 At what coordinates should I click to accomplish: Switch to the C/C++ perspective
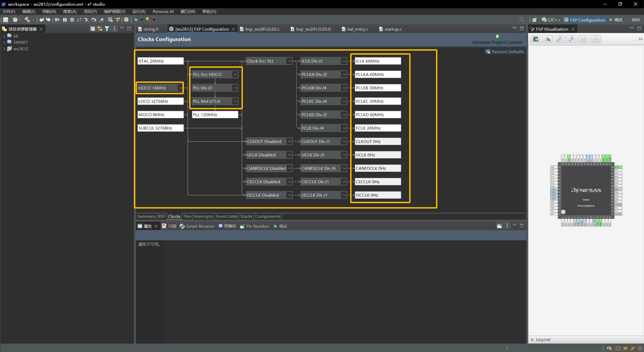(x=551, y=20)
